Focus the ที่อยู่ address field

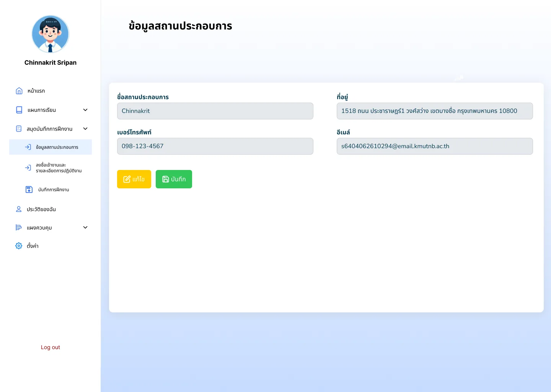click(435, 111)
